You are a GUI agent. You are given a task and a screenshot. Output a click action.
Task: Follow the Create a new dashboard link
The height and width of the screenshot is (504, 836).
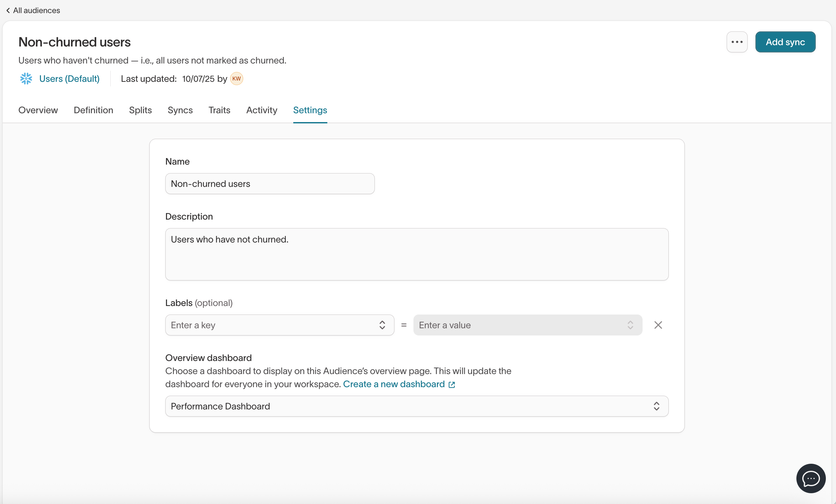click(x=393, y=384)
